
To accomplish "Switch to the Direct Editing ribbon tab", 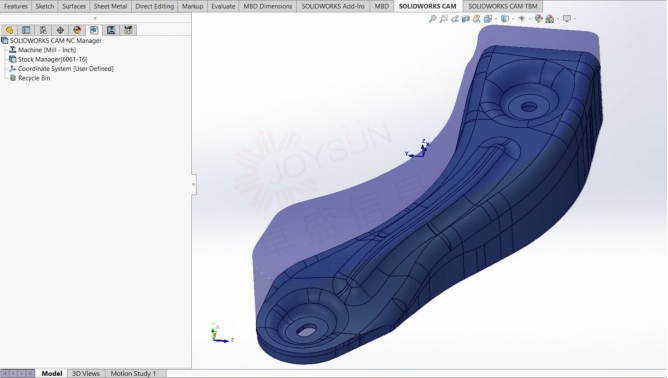I will click(x=155, y=6).
